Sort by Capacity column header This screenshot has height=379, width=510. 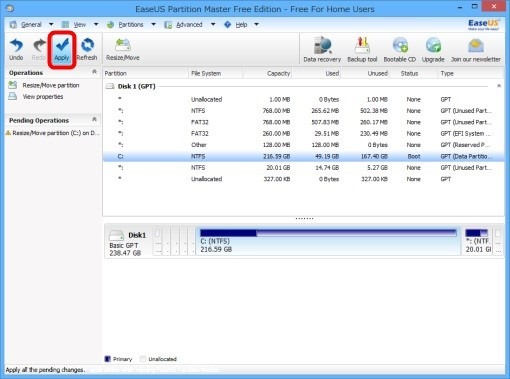coord(267,73)
